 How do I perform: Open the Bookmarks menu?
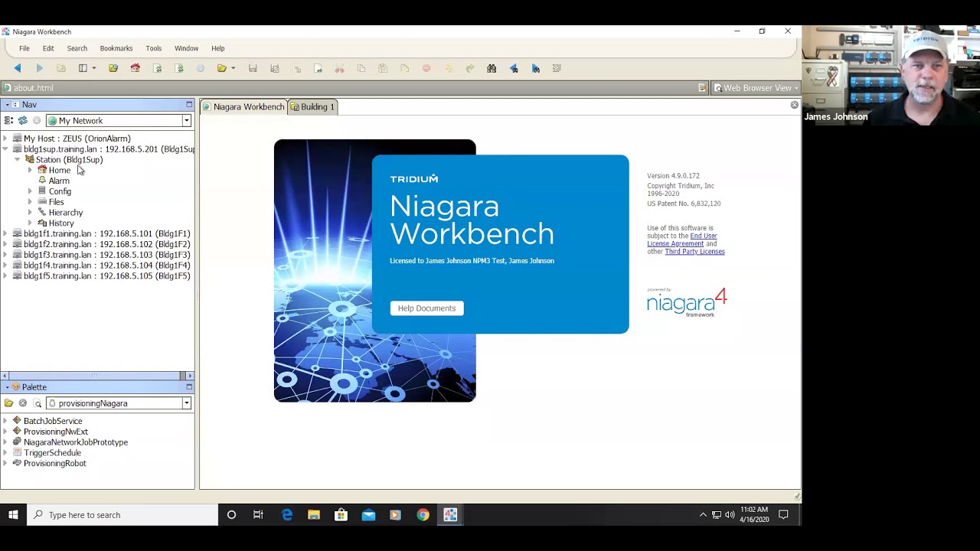[x=116, y=48]
